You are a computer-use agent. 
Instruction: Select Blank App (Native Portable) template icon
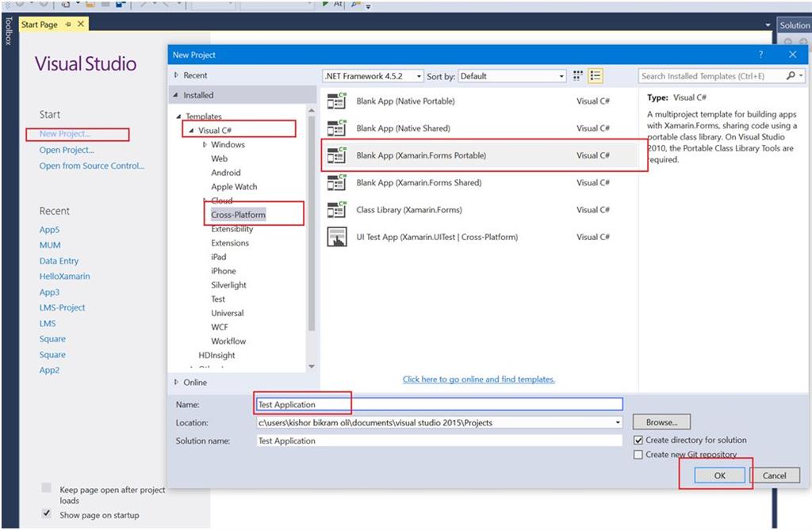336,101
